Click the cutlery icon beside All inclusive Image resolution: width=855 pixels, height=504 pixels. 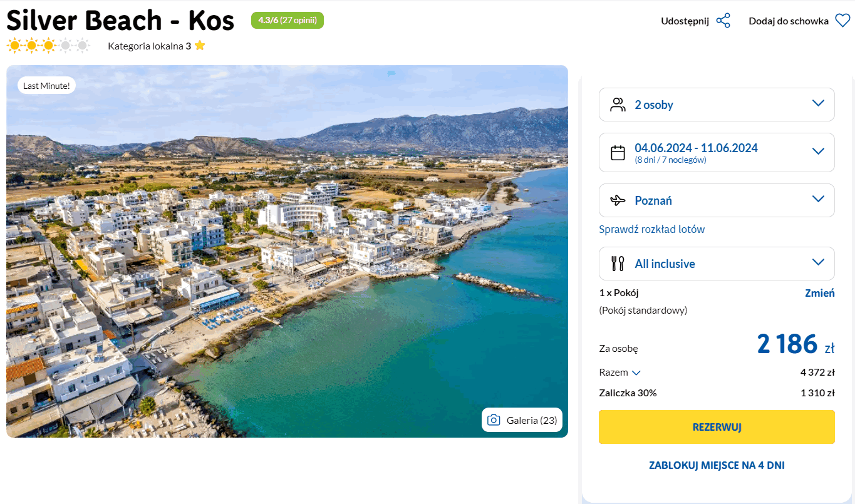pos(618,264)
